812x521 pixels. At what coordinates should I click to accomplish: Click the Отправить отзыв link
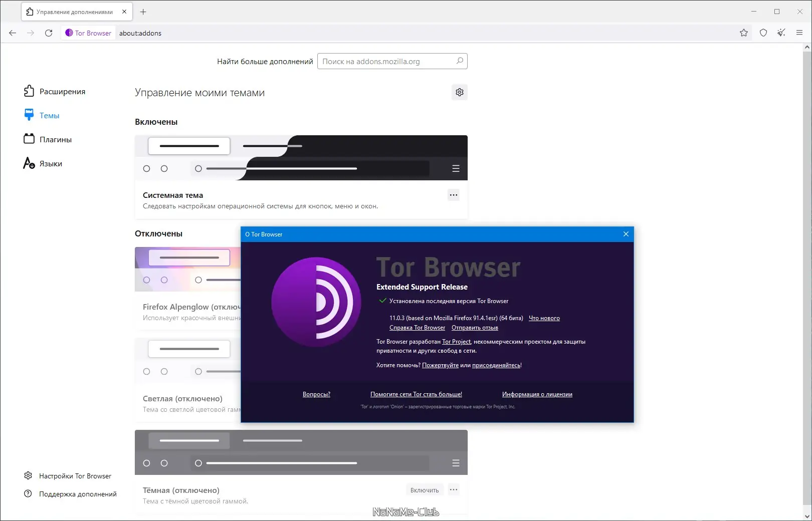point(475,328)
